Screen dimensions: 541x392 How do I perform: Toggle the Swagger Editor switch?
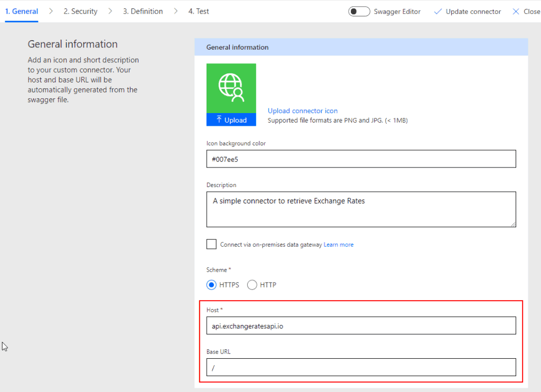coord(359,12)
